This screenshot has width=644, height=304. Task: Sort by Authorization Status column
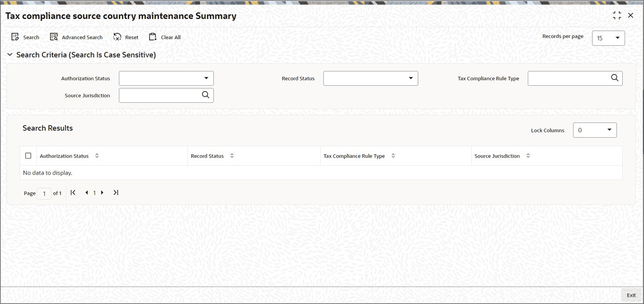pyautogui.click(x=97, y=156)
